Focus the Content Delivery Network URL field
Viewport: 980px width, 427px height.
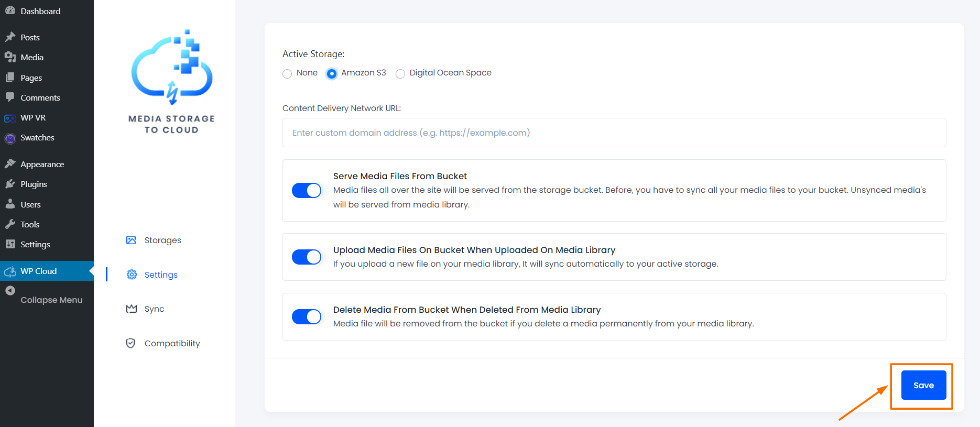click(x=614, y=133)
